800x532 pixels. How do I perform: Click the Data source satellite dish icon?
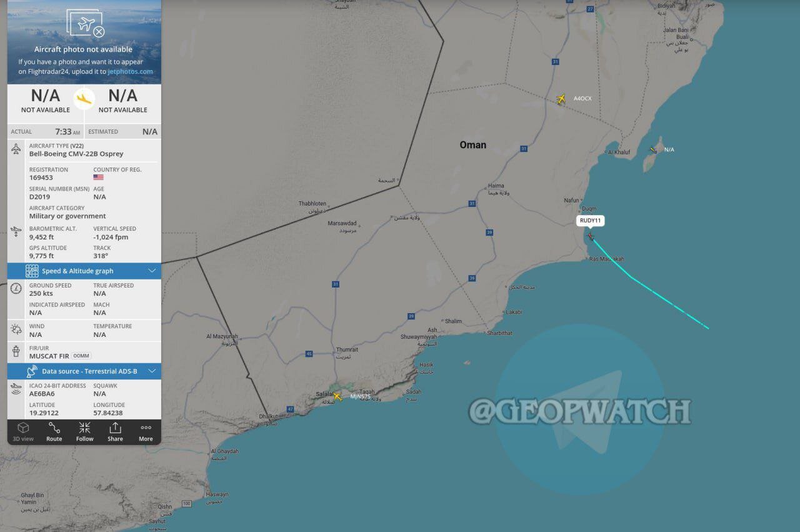[32, 371]
